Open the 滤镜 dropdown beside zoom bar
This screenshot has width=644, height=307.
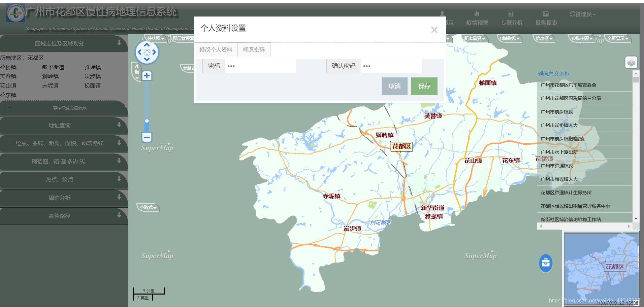[x=137, y=71]
